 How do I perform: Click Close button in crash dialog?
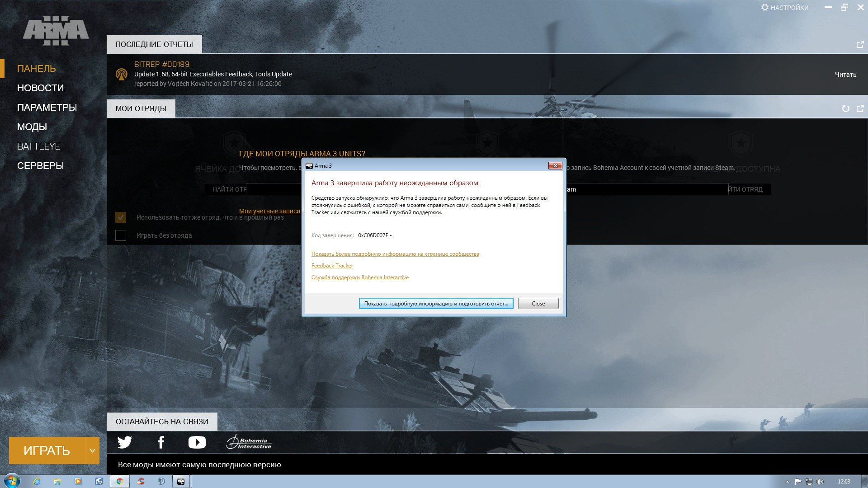point(538,304)
